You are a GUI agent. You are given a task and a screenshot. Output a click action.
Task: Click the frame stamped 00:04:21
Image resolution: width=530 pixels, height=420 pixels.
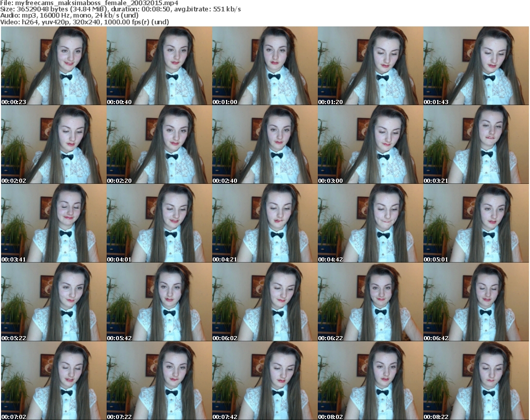pos(264,223)
